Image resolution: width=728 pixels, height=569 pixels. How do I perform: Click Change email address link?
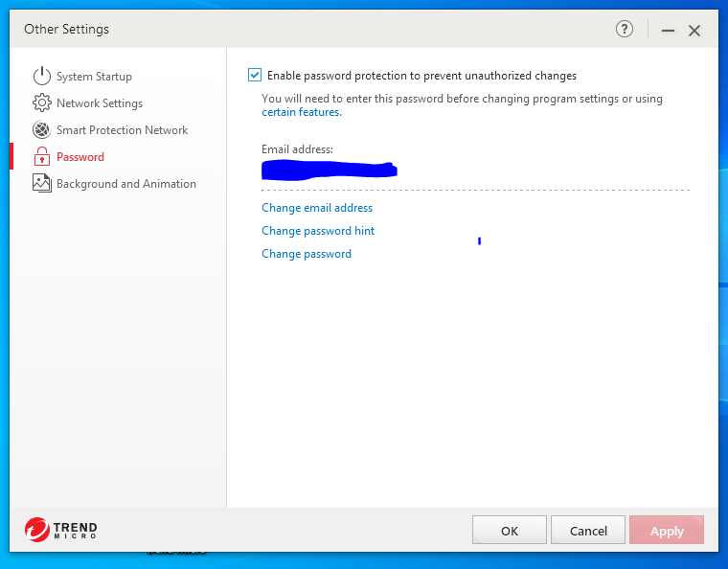click(317, 208)
